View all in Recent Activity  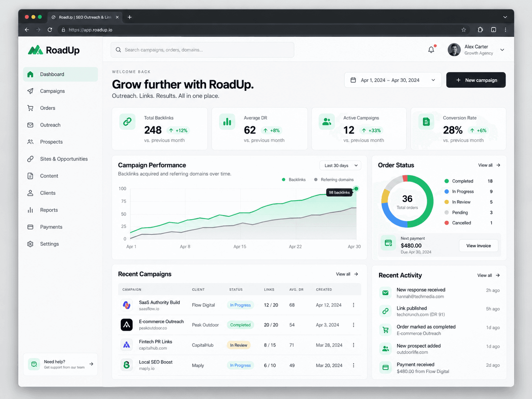pos(488,275)
